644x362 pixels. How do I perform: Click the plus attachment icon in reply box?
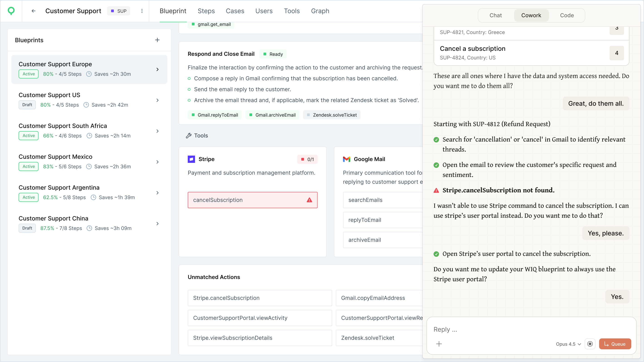[439, 344]
